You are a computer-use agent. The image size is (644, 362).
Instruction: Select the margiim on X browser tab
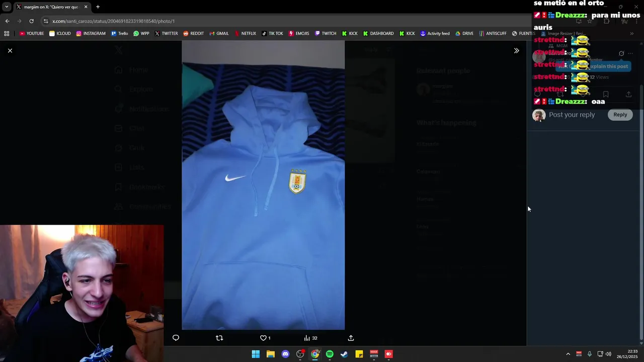tap(52, 7)
